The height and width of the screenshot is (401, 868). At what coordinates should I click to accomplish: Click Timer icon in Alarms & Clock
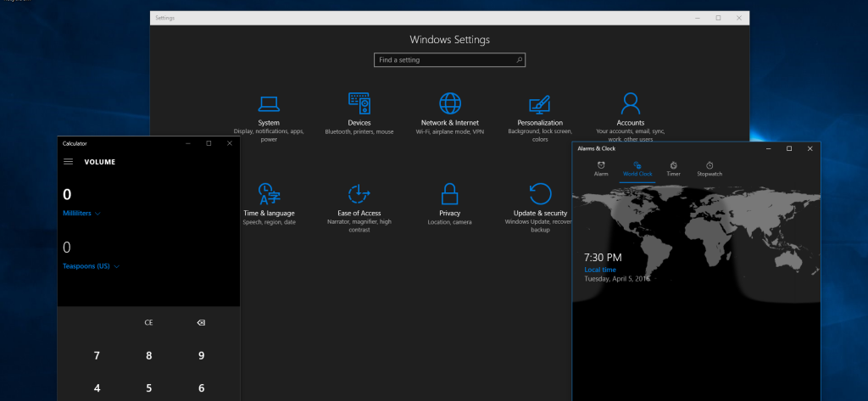coord(673,165)
